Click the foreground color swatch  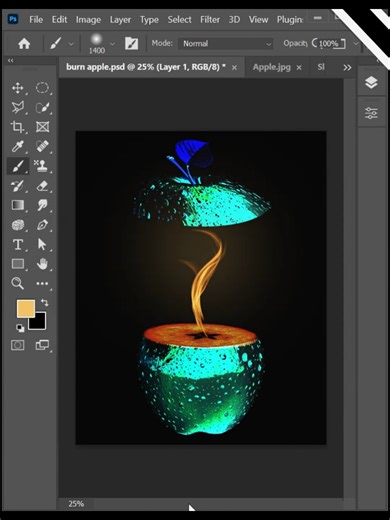pyautogui.click(x=26, y=308)
